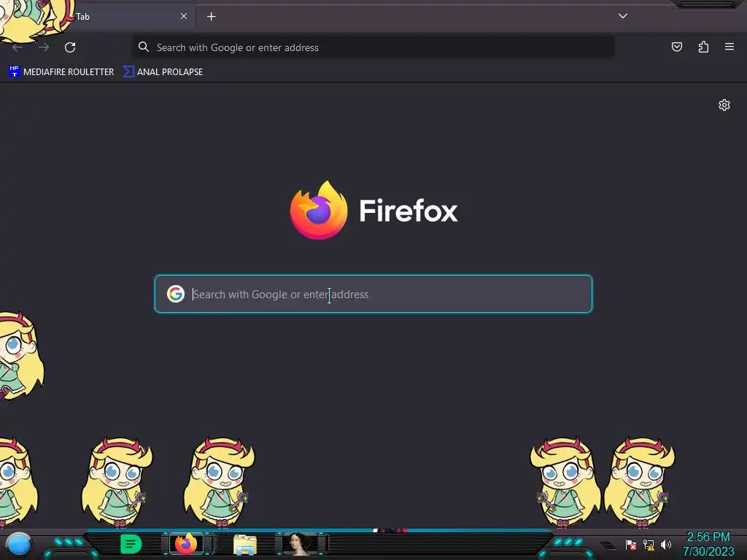Open the network status tray icon

(x=649, y=544)
